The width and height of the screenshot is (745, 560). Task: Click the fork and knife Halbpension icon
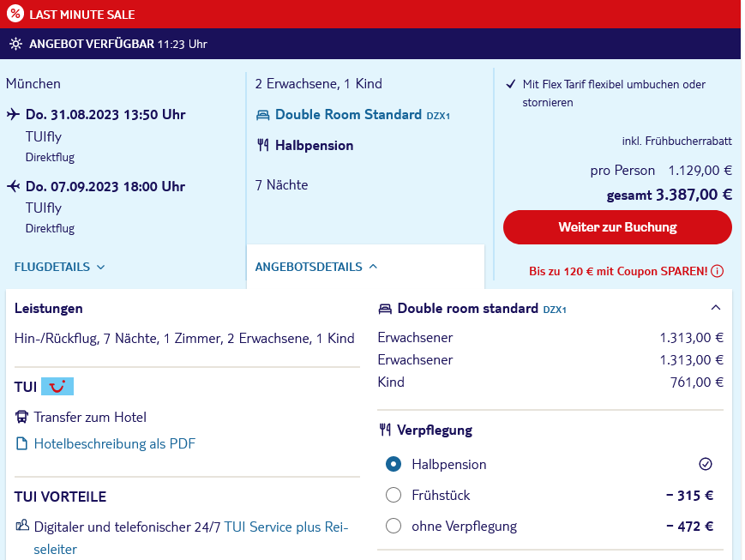click(x=262, y=145)
